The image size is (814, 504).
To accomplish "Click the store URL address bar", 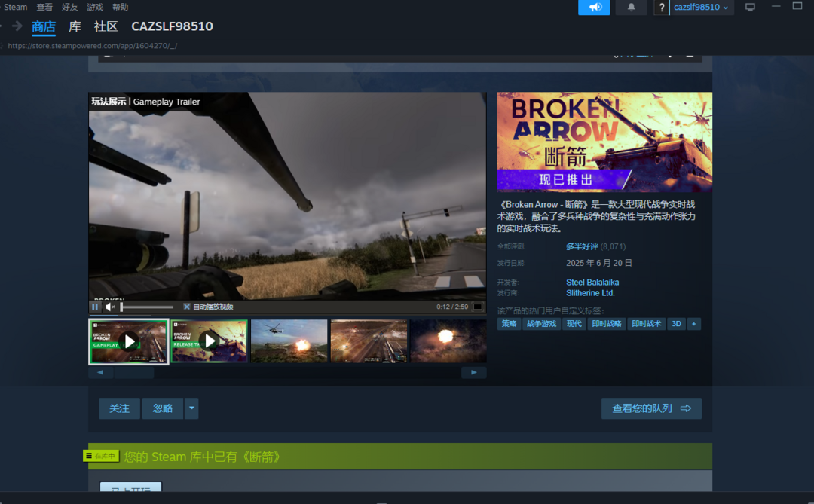I will pos(93,46).
